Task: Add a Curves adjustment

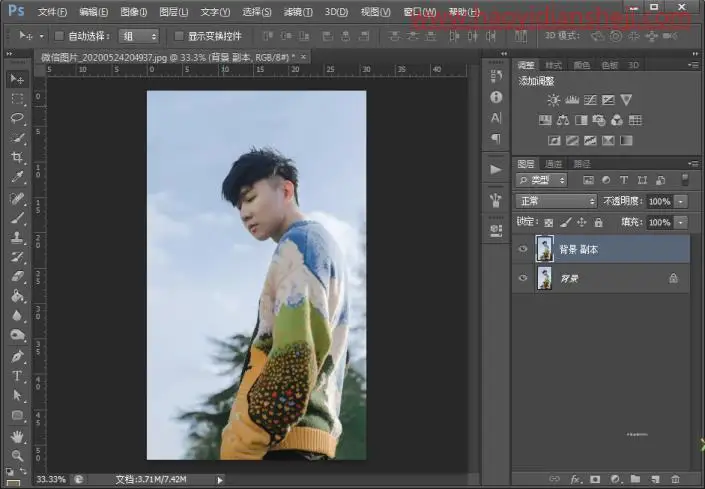Action: coord(590,100)
